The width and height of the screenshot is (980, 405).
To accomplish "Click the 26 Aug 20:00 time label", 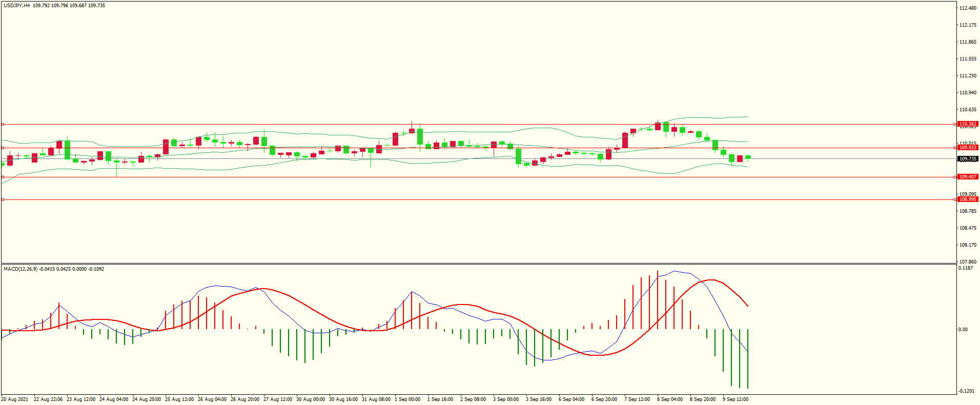I will coord(245,399).
